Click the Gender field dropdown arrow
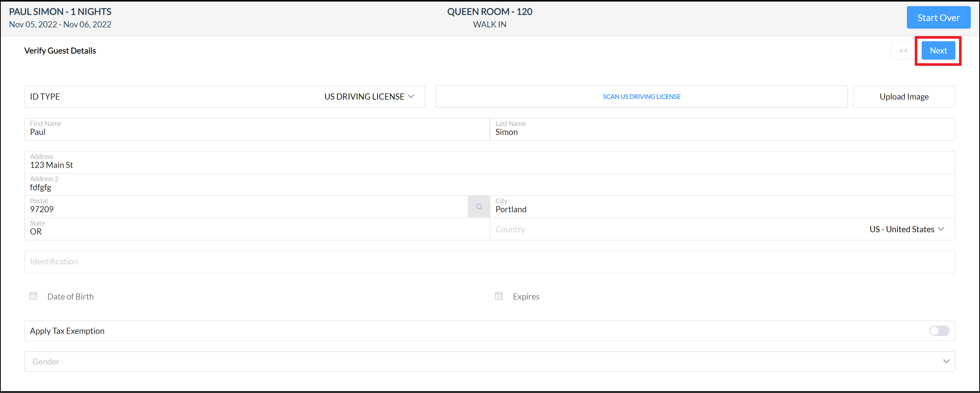 [946, 361]
